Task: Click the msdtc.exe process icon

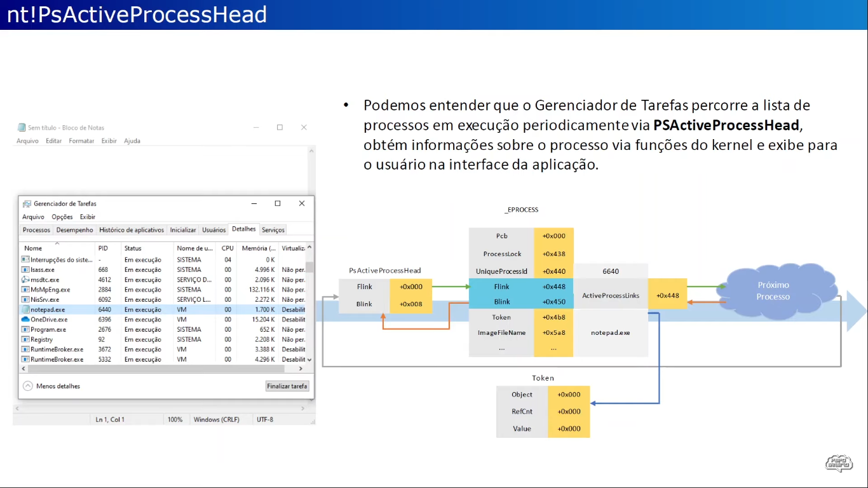Action: (x=25, y=280)
